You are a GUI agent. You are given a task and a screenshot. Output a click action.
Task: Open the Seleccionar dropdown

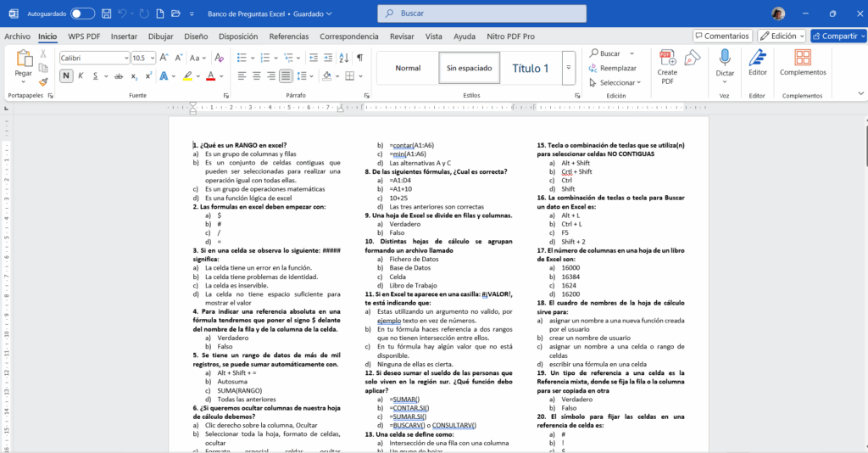615,82
